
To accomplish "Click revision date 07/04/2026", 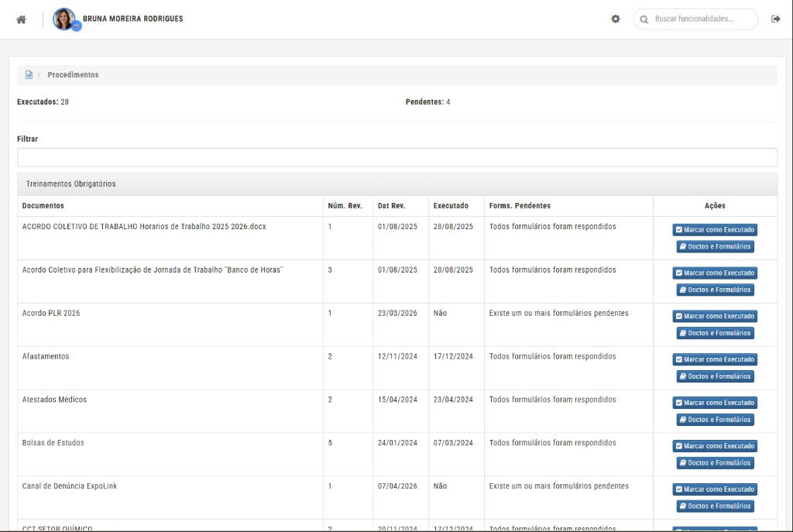I will [x=397, y=486].
